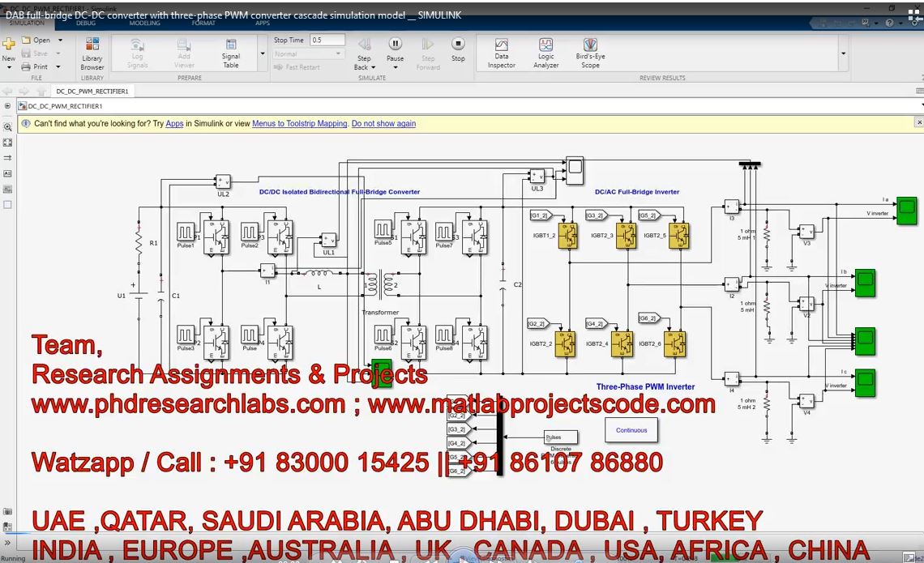Switch to the Apps ribbon tab
Screen dimensions: 924x563
click(x=263, y=23)
